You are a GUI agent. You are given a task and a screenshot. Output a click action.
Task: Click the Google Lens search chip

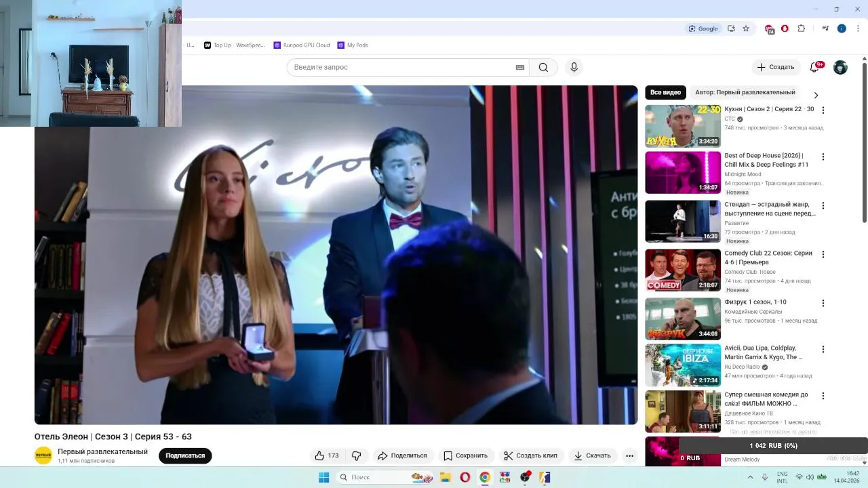(x=703, y=28)
